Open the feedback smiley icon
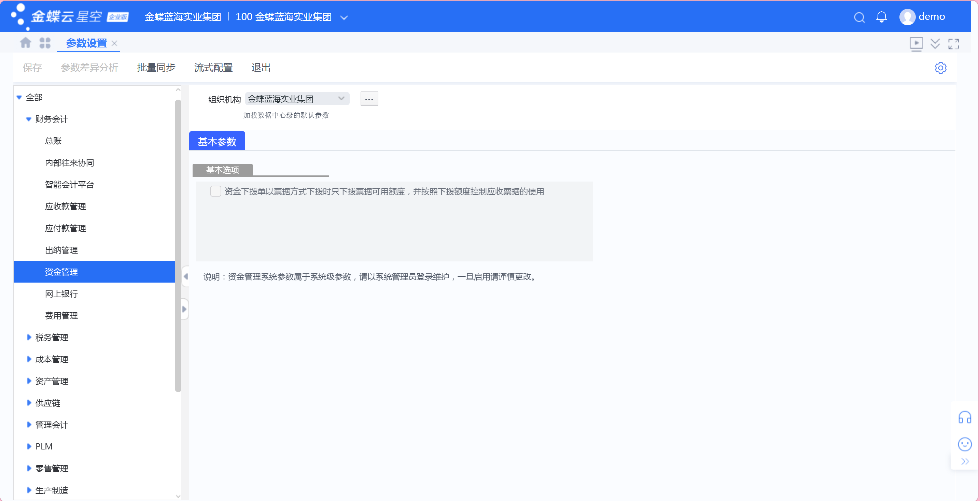This screenshot has height=501, width=980. click(x=964, y=444)
